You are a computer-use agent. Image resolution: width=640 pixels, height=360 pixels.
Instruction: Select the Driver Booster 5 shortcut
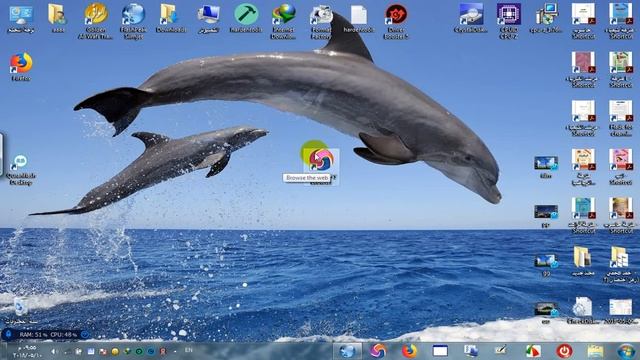tap(396, 21)
